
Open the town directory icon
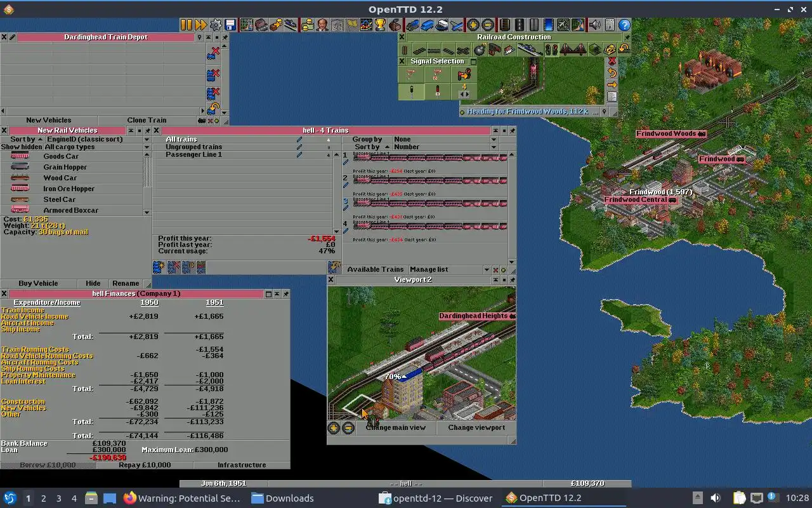click(261, 25)
